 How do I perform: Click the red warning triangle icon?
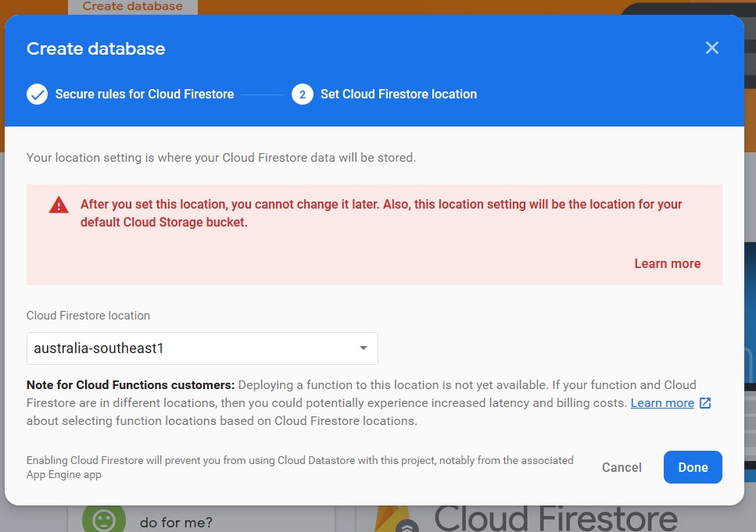point(59,205)
